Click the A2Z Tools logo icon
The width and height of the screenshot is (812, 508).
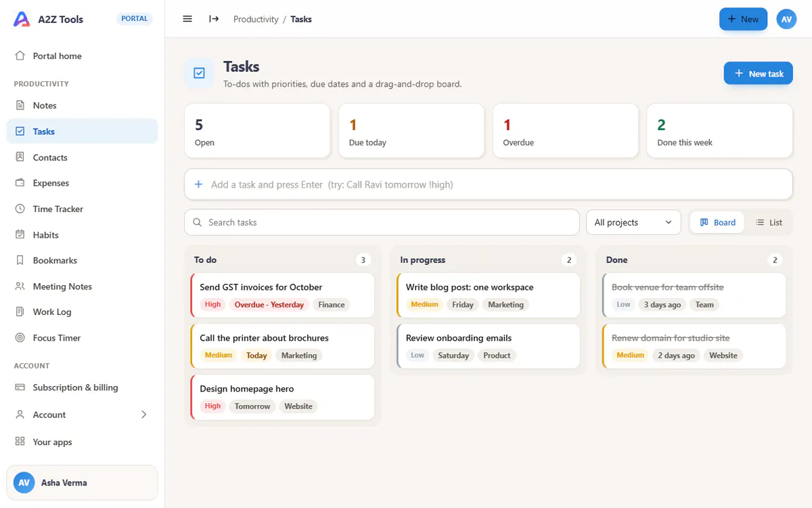(x=22, y=19)
